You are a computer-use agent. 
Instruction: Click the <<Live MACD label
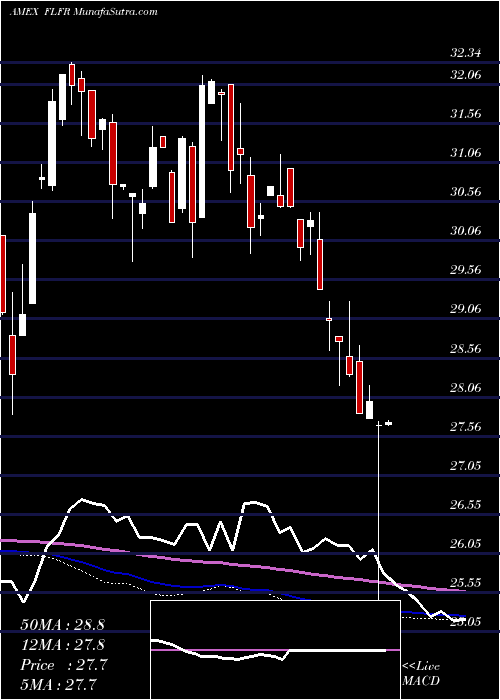(x=421, y=674)
